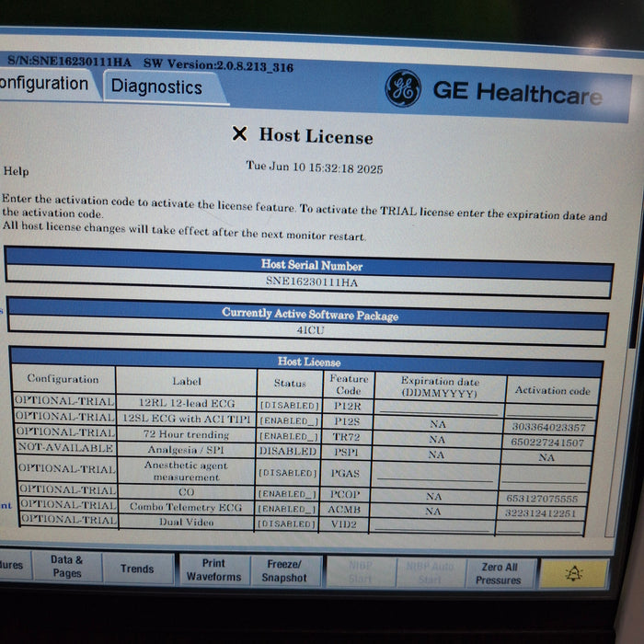Click the date Tue Jun 10 15:32:18 2025

(315, 167)
